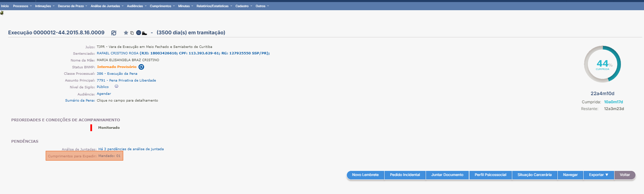
Task: Go back with the Voltar button
Action: click(x=625, y=175)
